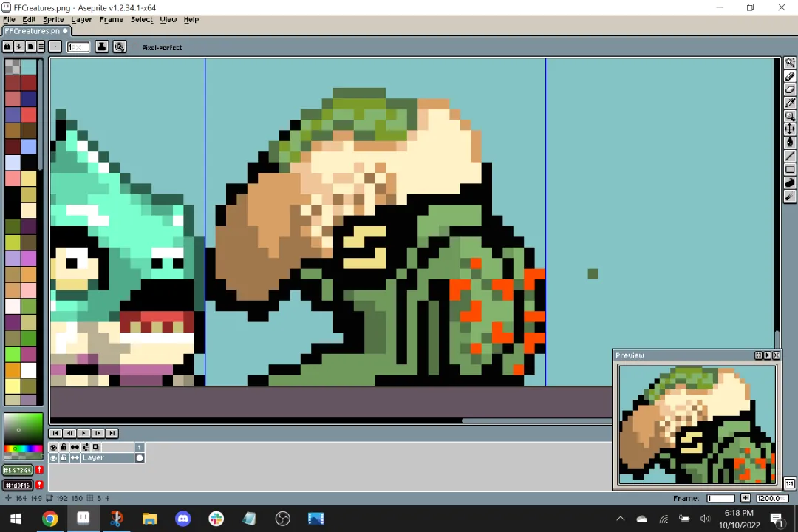Click the #1d0F15 background color button
Viewport: 798px width, 532px height.
click(18, 485)
